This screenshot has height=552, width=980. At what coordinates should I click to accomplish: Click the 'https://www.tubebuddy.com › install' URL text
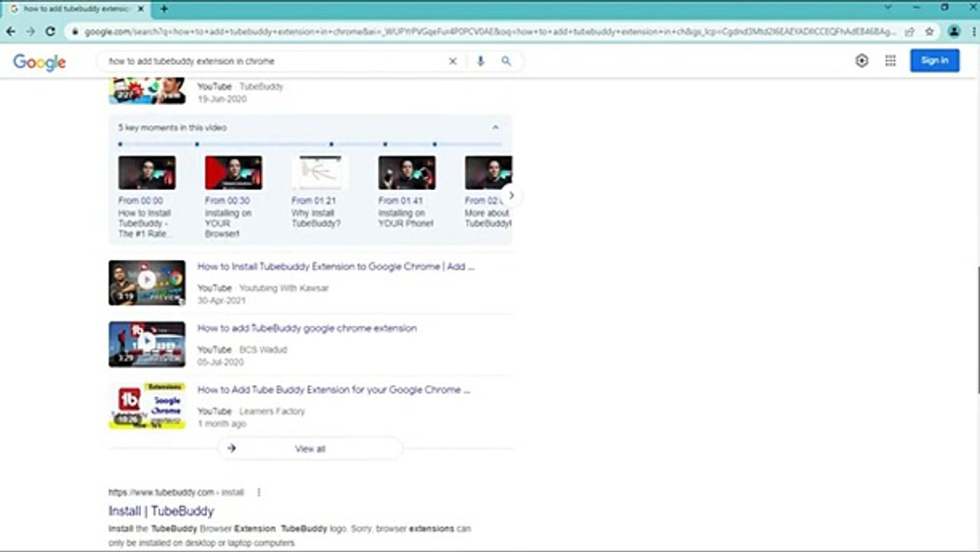click(176, 492)
